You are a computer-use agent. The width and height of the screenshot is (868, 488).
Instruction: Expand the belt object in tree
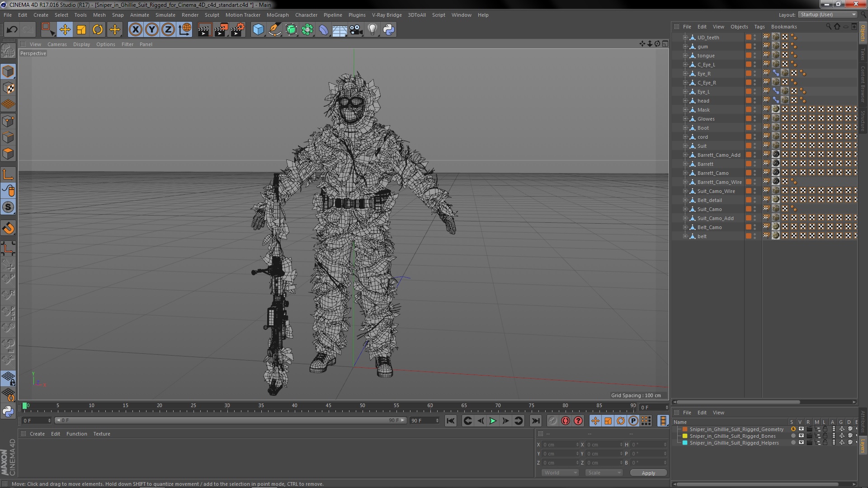coord(685,236)
